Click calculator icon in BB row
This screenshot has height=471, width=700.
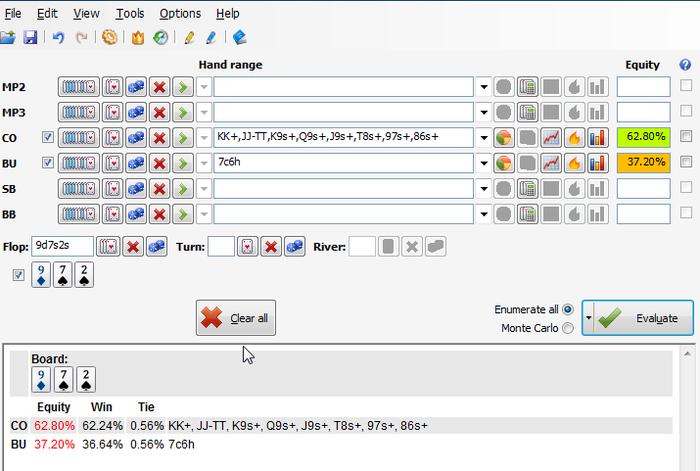(x=527, y=214)
